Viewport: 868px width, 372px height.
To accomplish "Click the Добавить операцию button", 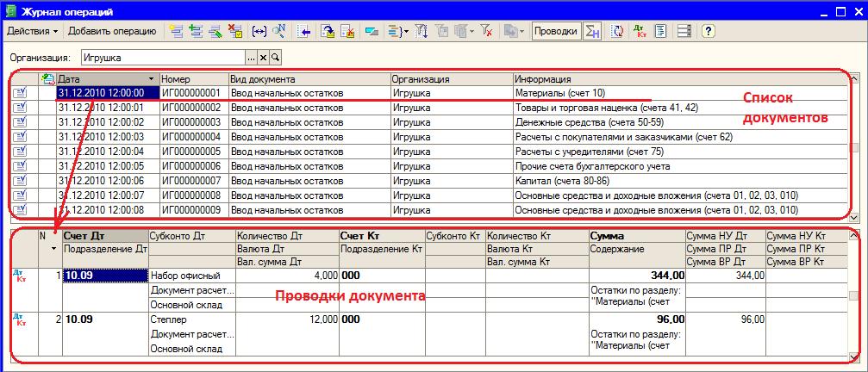I will coord(113,32).
